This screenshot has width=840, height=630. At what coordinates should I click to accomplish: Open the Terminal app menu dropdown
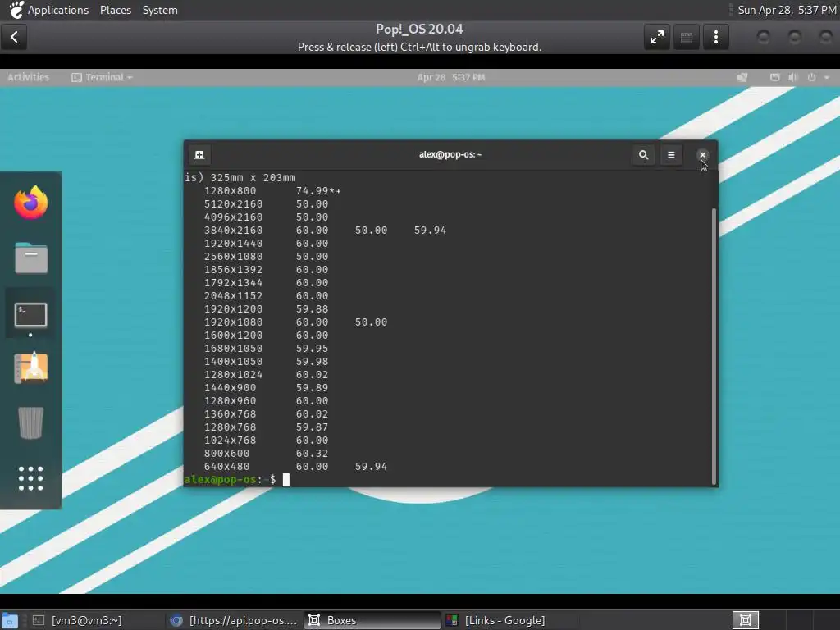[102, 77]
